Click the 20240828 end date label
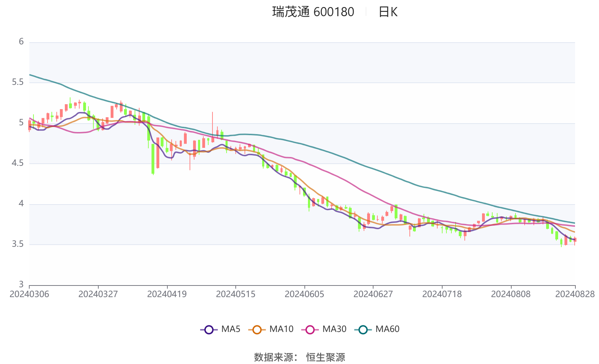The image size is (599, 364). tap(575, 294)
